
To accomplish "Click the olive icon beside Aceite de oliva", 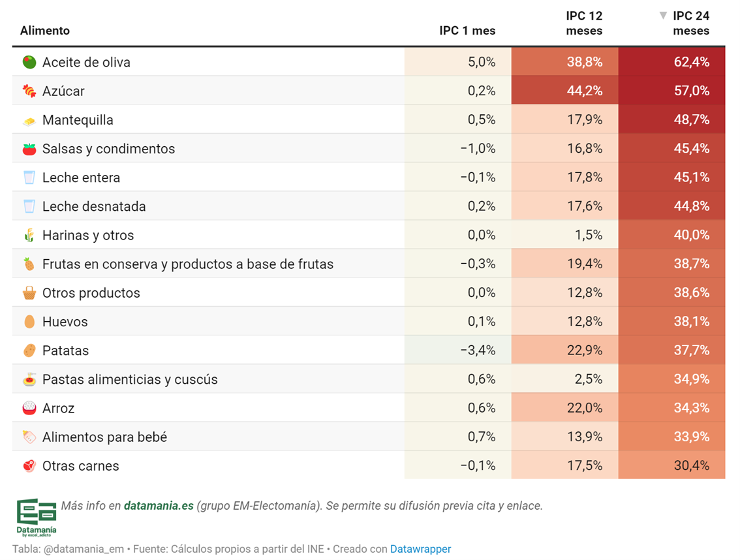I will tap(29, 63).
